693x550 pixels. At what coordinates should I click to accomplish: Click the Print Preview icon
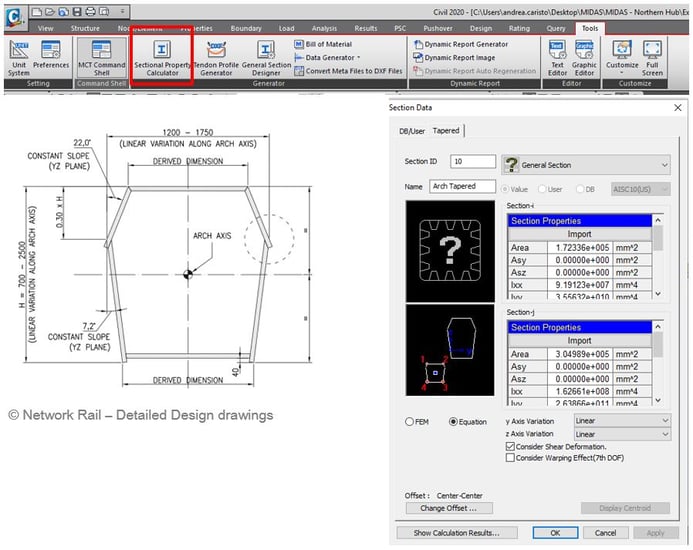click(x=104, y=12)
